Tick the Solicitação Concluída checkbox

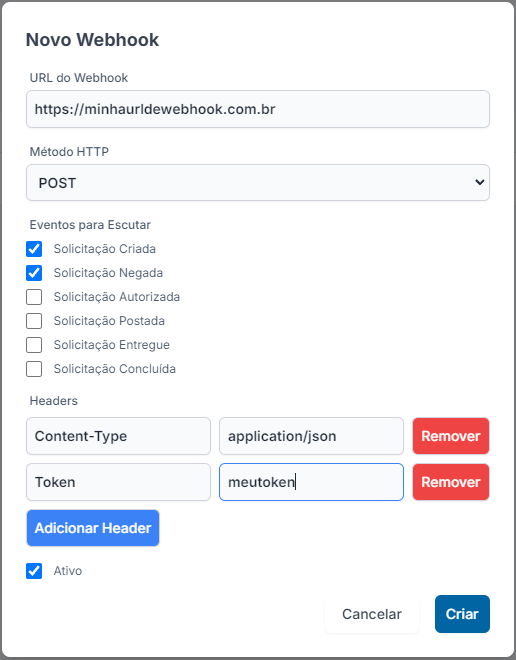tap(34, 369)
